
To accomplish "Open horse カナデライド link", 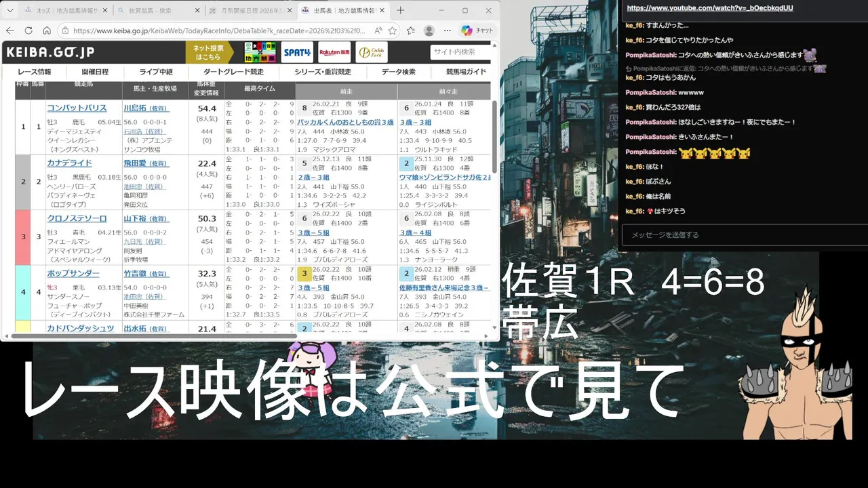I will (x=69, y=163).
